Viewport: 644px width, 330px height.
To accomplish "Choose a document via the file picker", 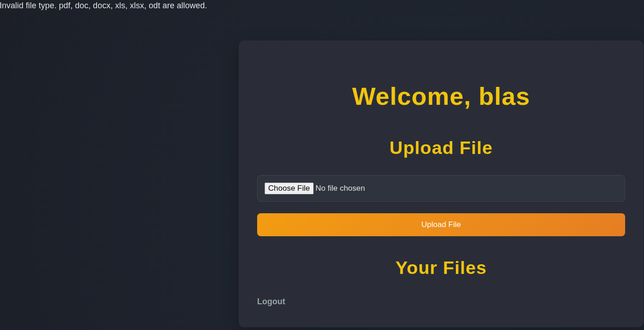I will pyautogui.click(x=289, y=188).
